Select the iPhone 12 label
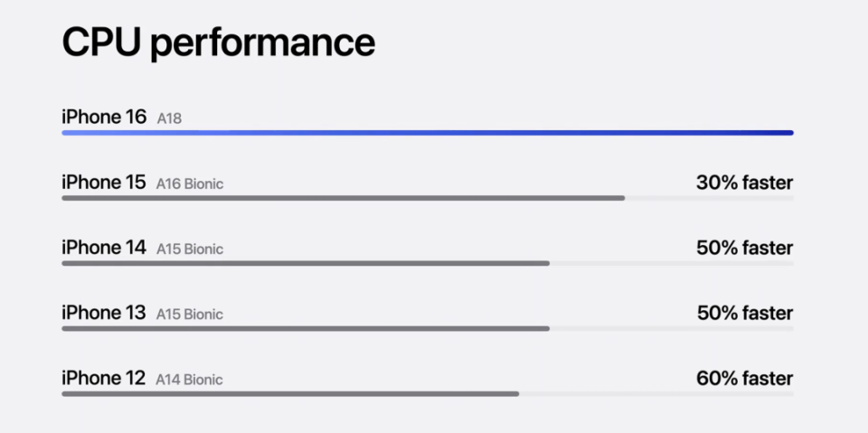Image resolution: width=868 pixels, height=433 pixels. (103, 378)
